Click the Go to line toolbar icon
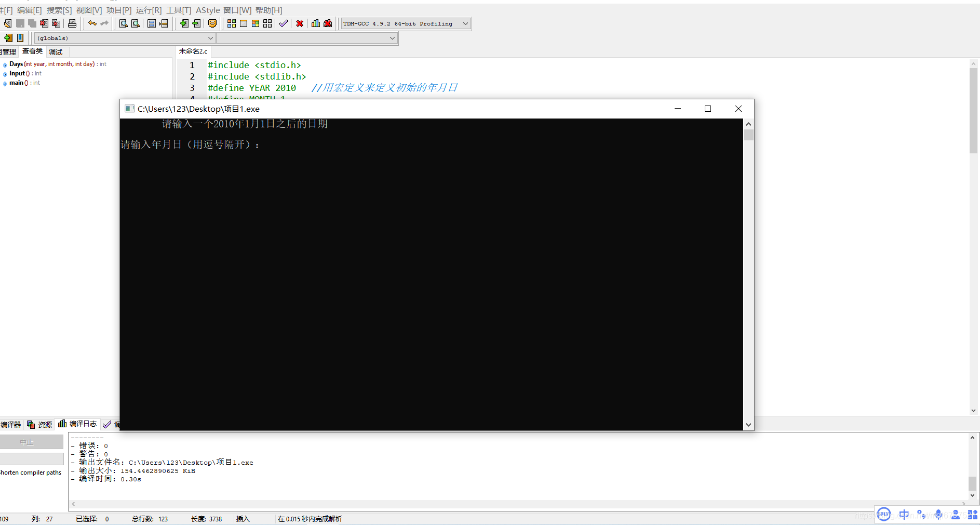Image resolution: width=980 pixels, height=525 pixels. [164, 23]
